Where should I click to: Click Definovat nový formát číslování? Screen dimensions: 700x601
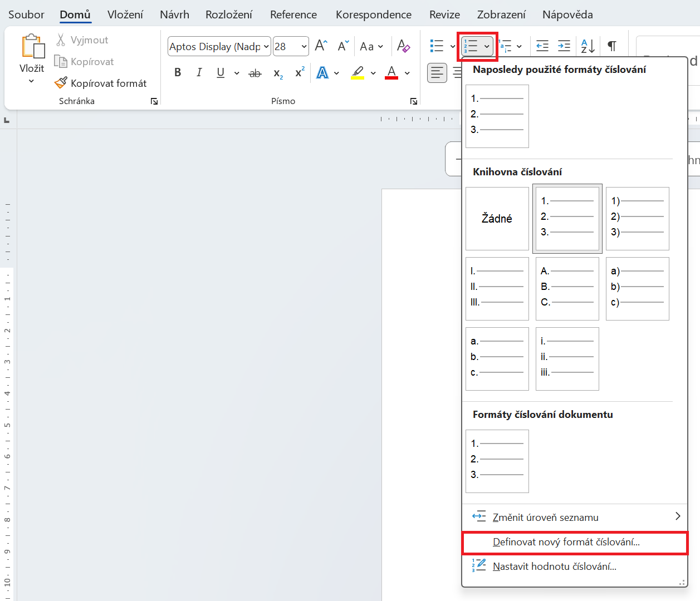(575, 542)
